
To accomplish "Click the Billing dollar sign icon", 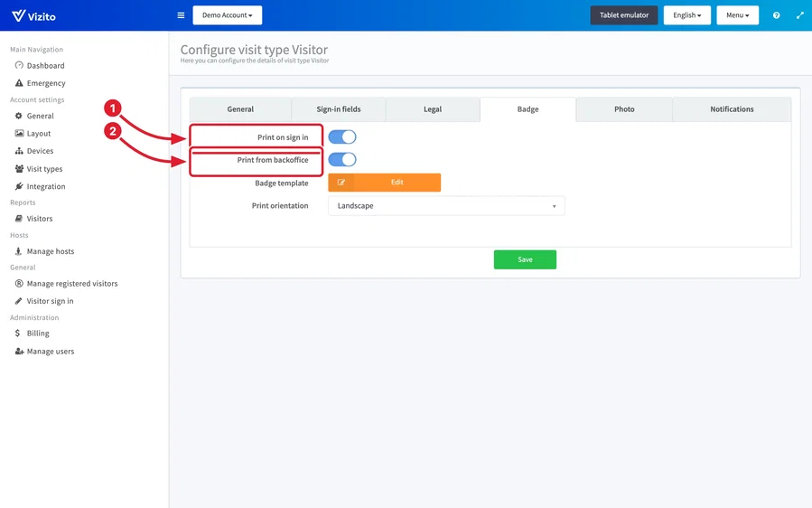I will click(x=17, y=333).
